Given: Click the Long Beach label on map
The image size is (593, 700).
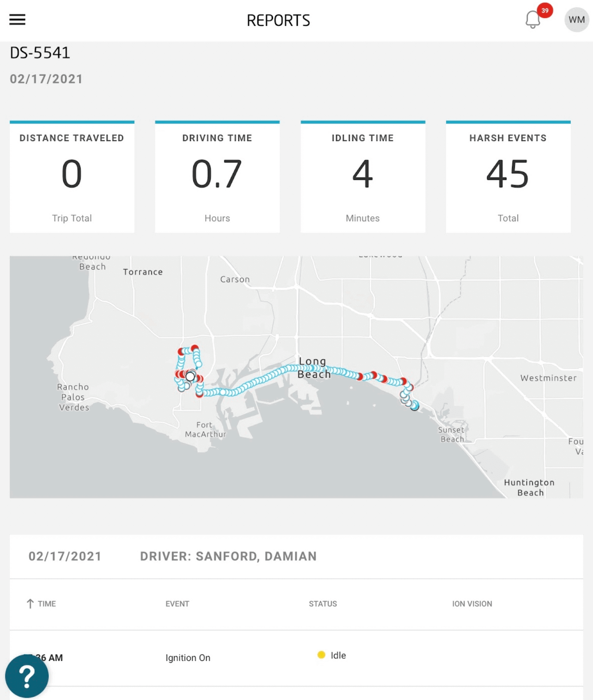Looking at the screenshot, I should pos(313,367).
